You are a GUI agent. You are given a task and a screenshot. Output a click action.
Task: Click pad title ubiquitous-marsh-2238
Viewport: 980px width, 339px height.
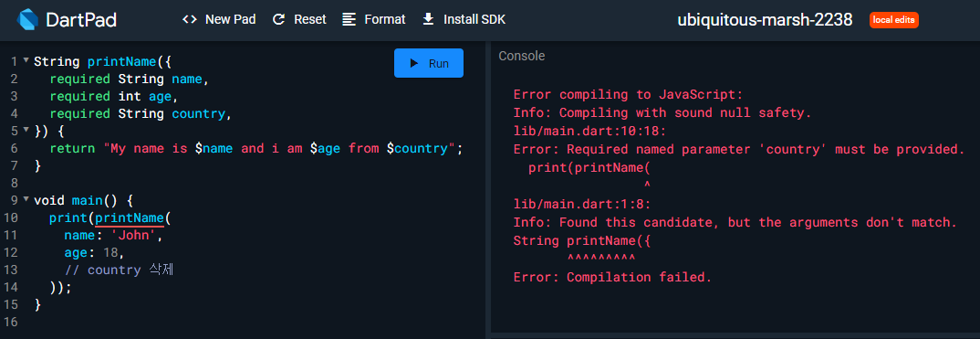pyautogui.click(x=765, y=20)
